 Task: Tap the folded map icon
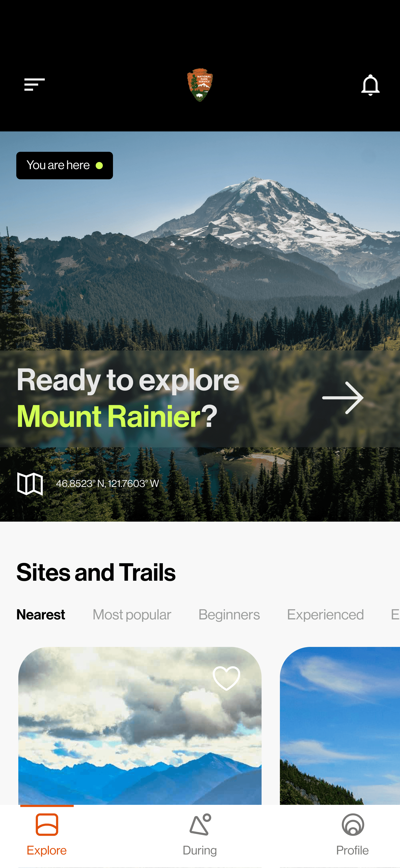[x=30, y=483]
